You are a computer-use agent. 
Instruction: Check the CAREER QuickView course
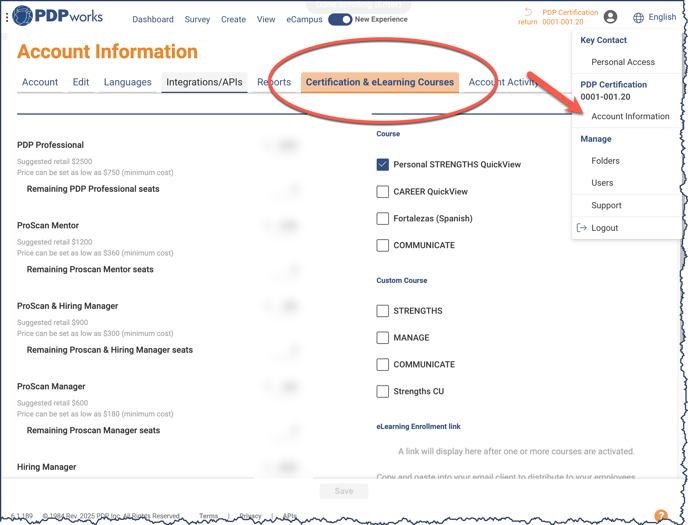(x=383, y=192)
